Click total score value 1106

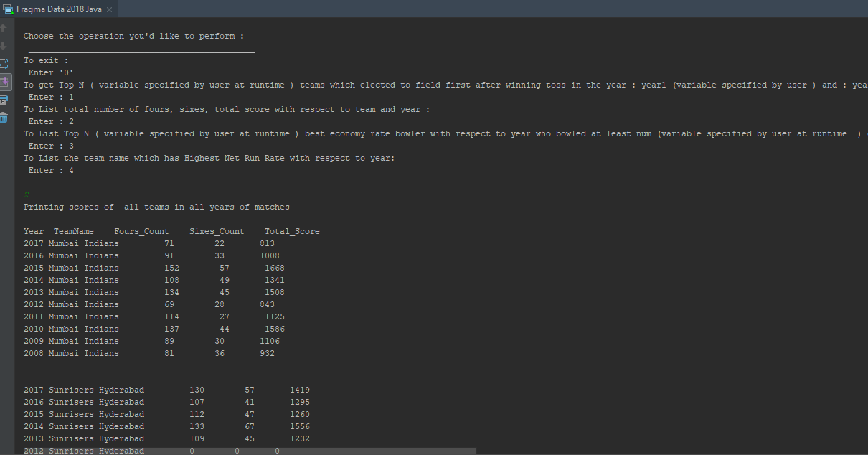click(x=270, y=341)
